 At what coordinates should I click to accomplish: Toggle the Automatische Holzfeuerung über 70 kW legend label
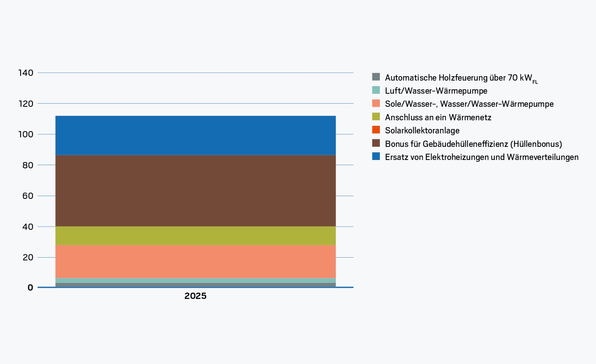tap(461, 78)
